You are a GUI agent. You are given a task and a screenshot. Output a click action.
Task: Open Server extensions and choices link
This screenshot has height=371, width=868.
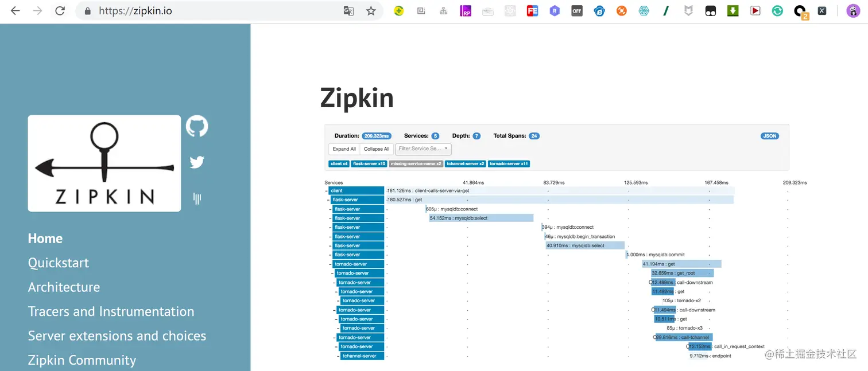coord(117,336)
